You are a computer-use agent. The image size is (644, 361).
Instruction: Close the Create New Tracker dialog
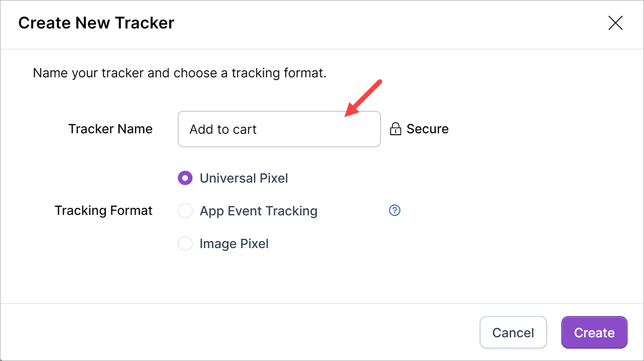click(615, 23)
